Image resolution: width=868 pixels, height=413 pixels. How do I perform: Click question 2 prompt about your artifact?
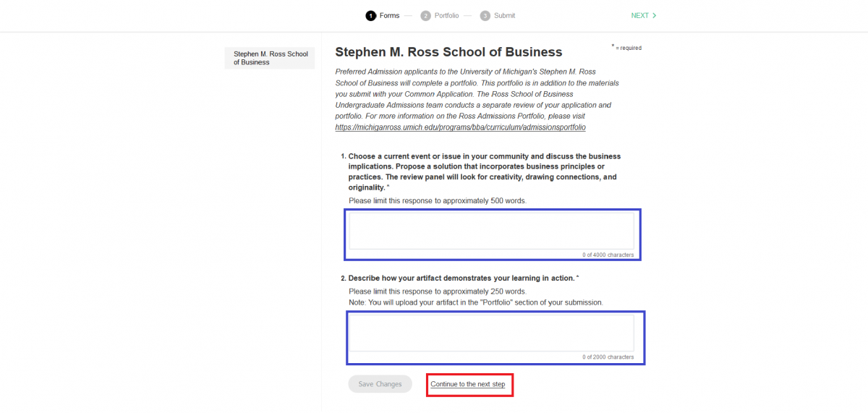(461, 278)
